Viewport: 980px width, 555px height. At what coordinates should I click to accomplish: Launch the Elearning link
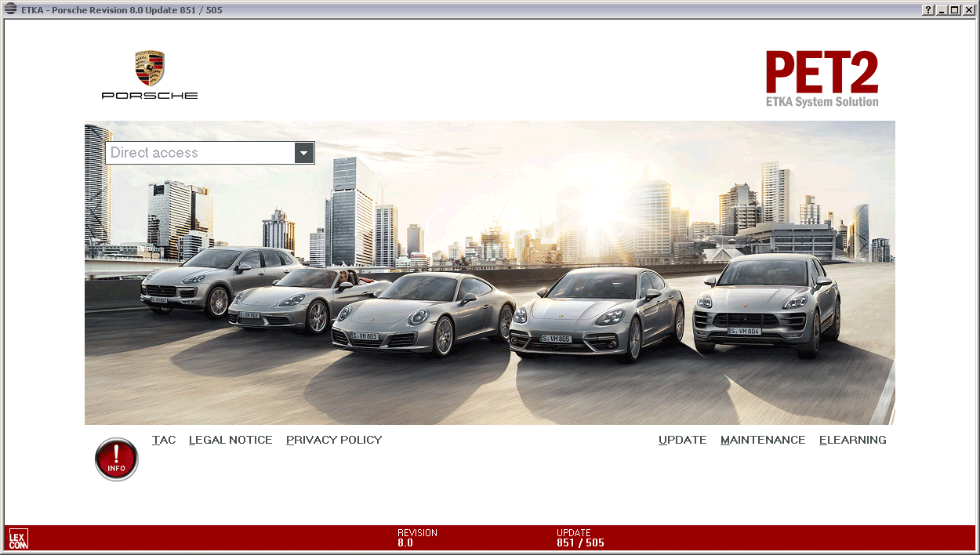coord(852,440)
